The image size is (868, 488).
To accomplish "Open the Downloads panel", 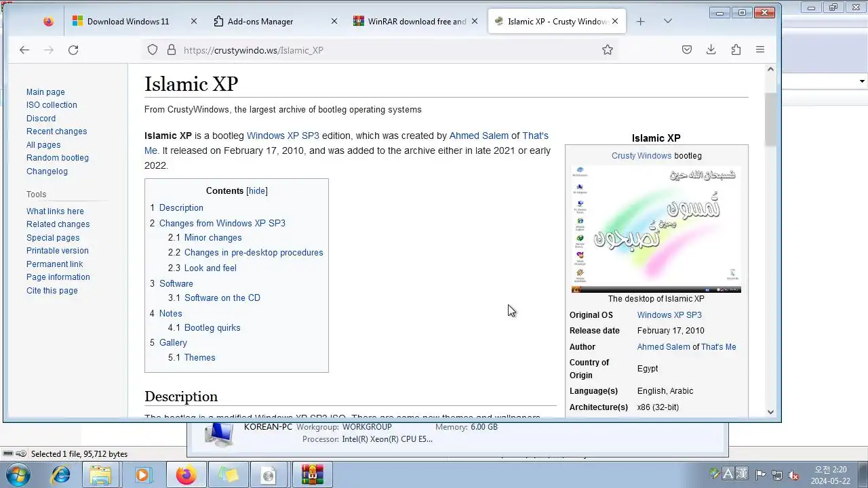I will pyautogui.click(x=711, y=49).
